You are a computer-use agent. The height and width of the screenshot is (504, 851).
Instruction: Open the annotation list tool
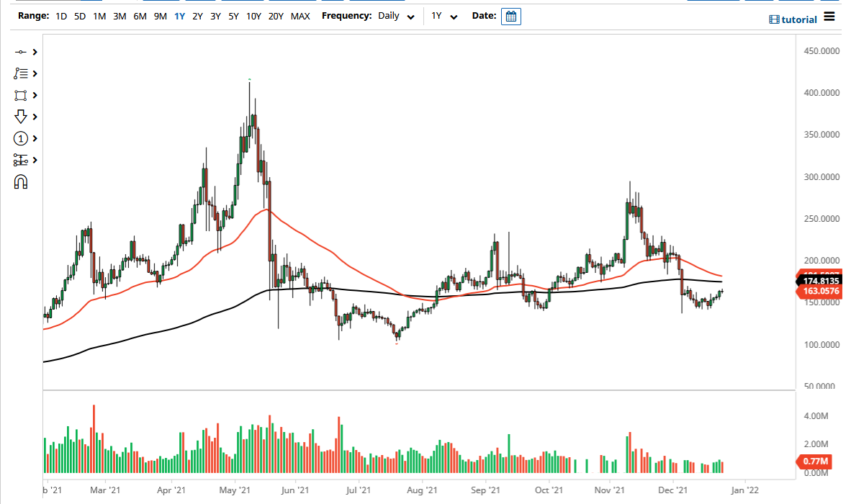click(19, 73)
